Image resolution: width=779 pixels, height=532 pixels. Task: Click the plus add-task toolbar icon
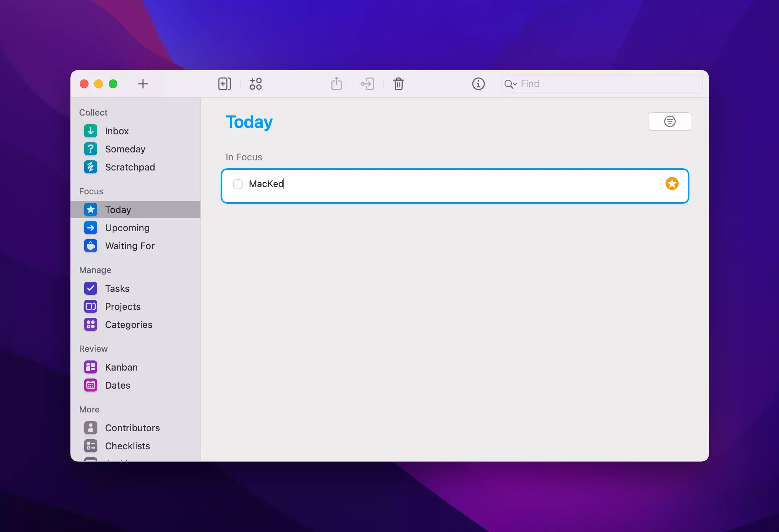tap(143, 84)
